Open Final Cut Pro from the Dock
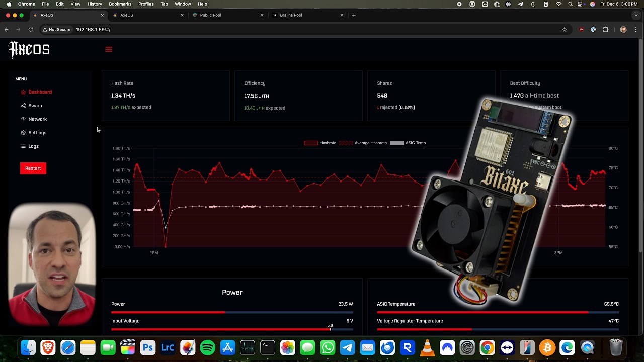This screenshot has height=362, width=644. 128,347
